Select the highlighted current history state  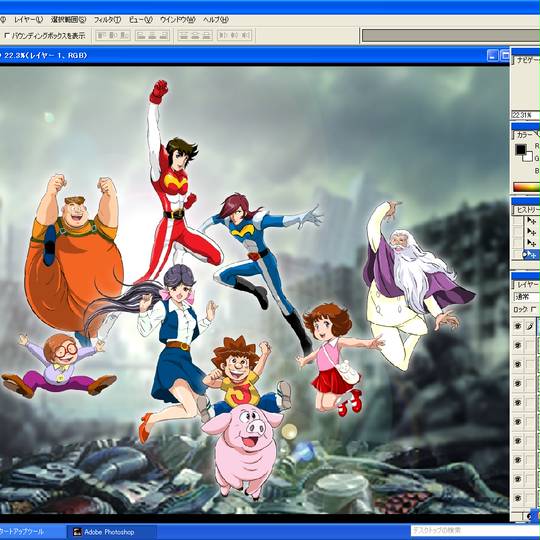tap(531, 255)
